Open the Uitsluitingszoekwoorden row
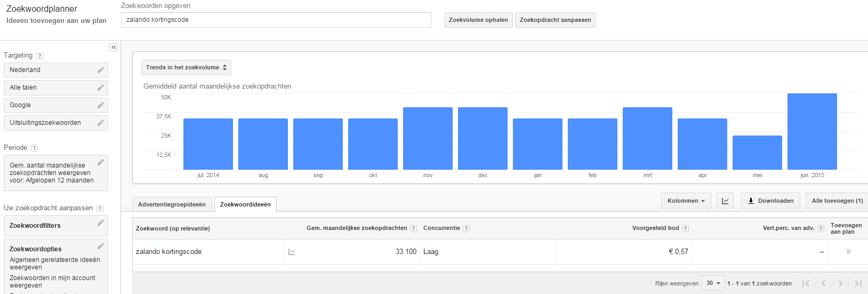Image resolution: width=868 pixels, height=294 pixels. coord(56,123)
